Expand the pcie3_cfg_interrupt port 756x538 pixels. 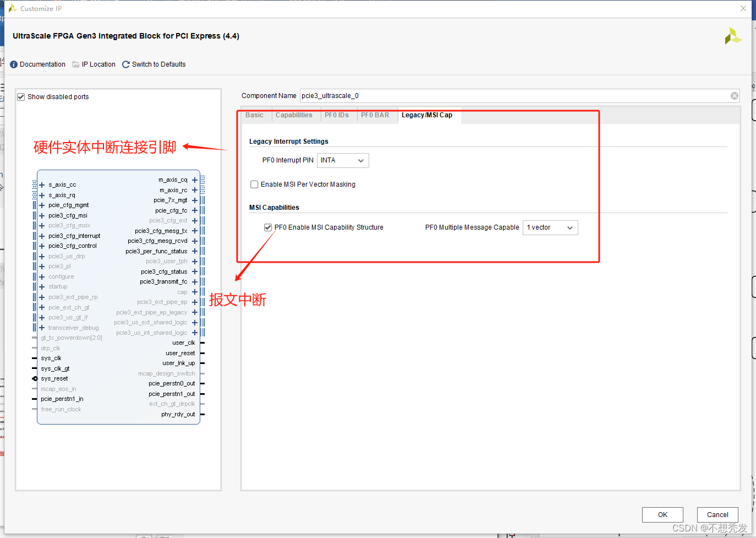click(x=42, y=236)
